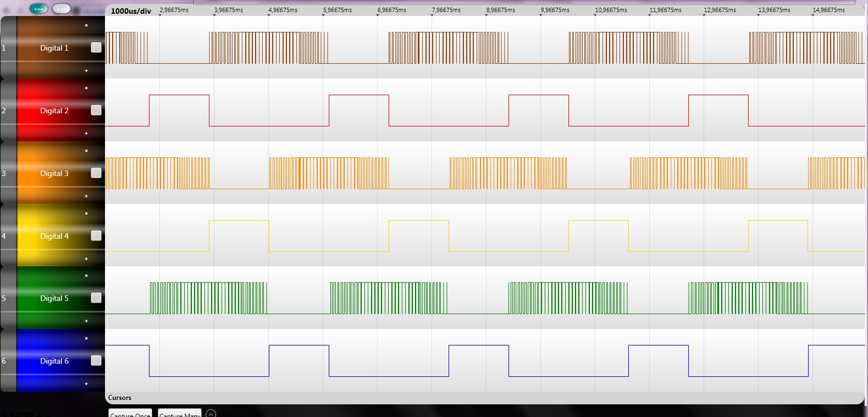Click the 2,96675ms time marker
Viewport: 868px width, 417px height.
coord(174,10)
